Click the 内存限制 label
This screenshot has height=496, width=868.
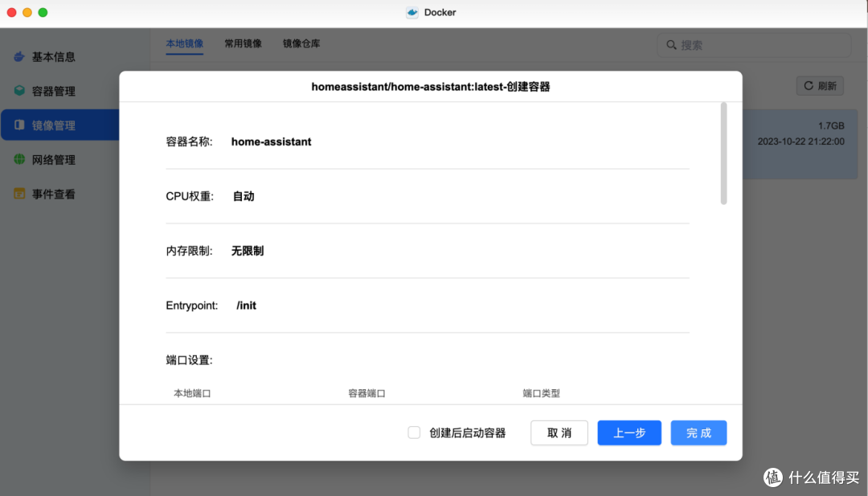[x=190, y=251]
